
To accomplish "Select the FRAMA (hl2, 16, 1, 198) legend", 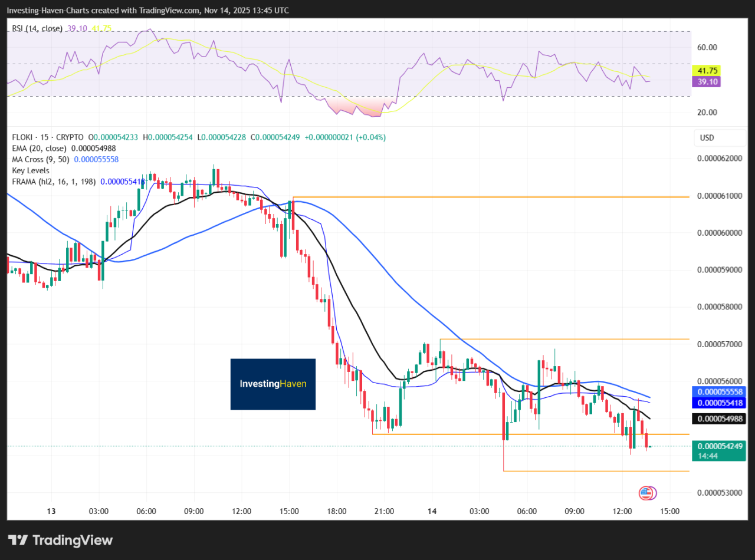I will coord(54,182).
